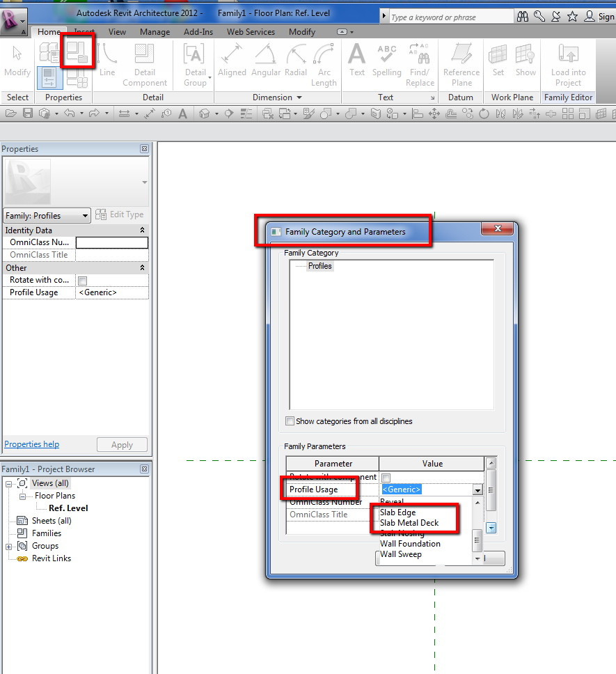This screenshot has height=674, width=616.
Task: Click Load into Project button
Action: pos(568,65)
